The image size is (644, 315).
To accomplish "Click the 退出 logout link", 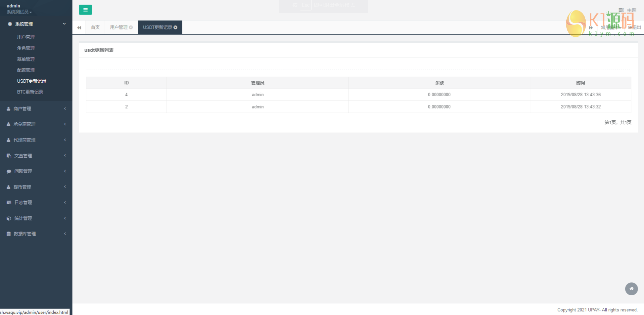I will 635,27.
